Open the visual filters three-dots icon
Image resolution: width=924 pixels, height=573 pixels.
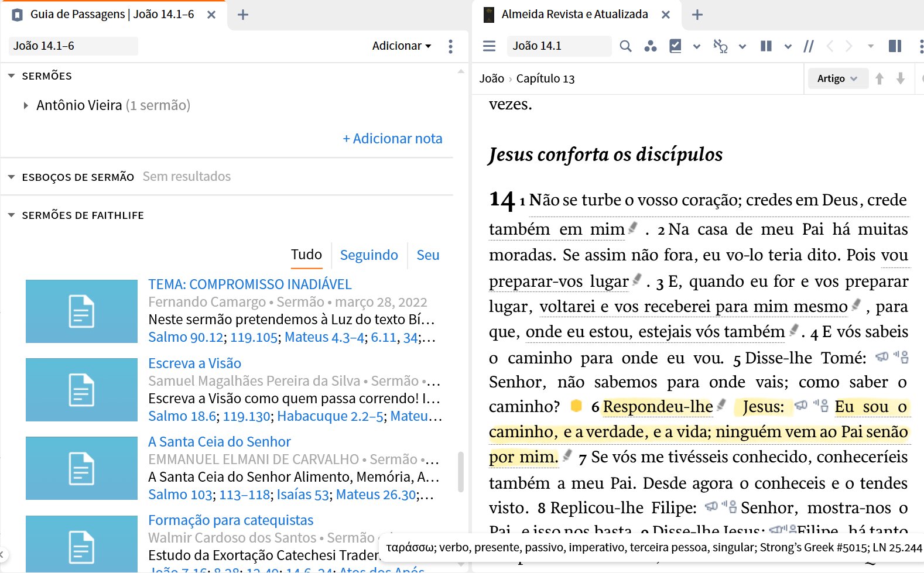point(650,46)
